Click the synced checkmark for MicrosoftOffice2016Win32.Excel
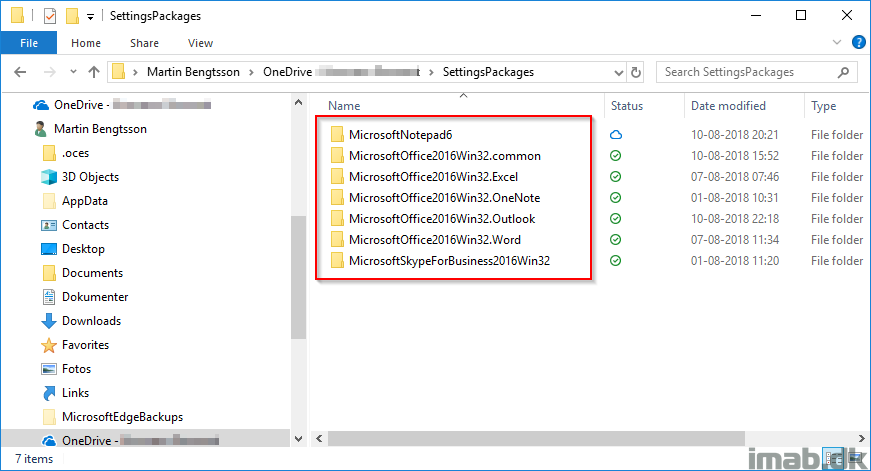The height and width of the screenshot is (471, 871). [x=615, y=177]
